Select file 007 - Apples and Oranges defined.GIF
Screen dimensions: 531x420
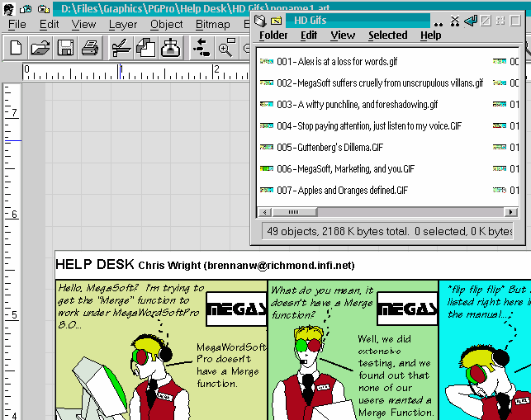(343, 191)
